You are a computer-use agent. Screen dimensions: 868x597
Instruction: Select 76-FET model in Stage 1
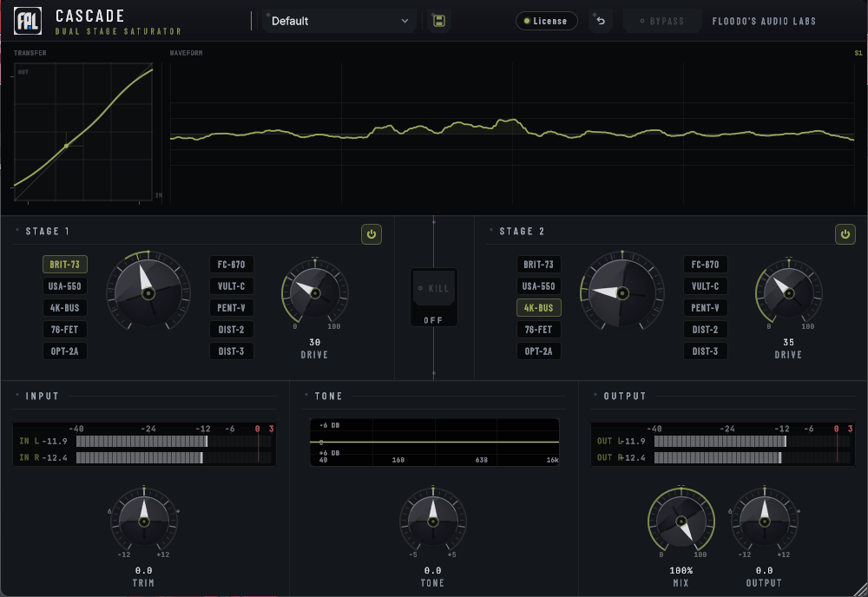coord(65,329)
